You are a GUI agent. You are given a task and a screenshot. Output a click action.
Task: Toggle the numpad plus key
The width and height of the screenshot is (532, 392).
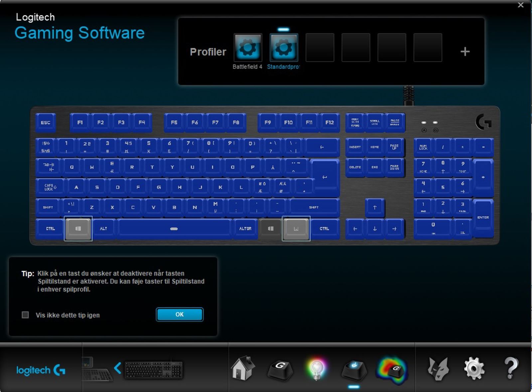483,177
